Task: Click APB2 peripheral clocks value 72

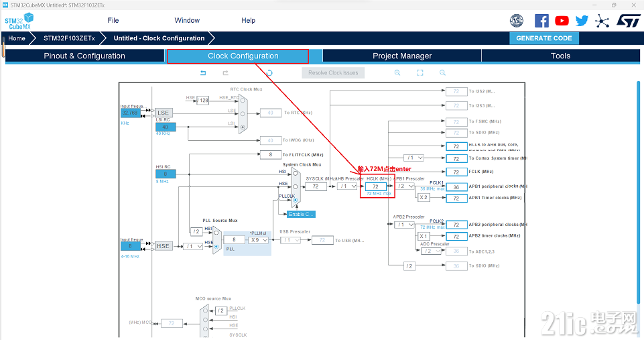Action: pyautogui.click(x=456, y=225)
